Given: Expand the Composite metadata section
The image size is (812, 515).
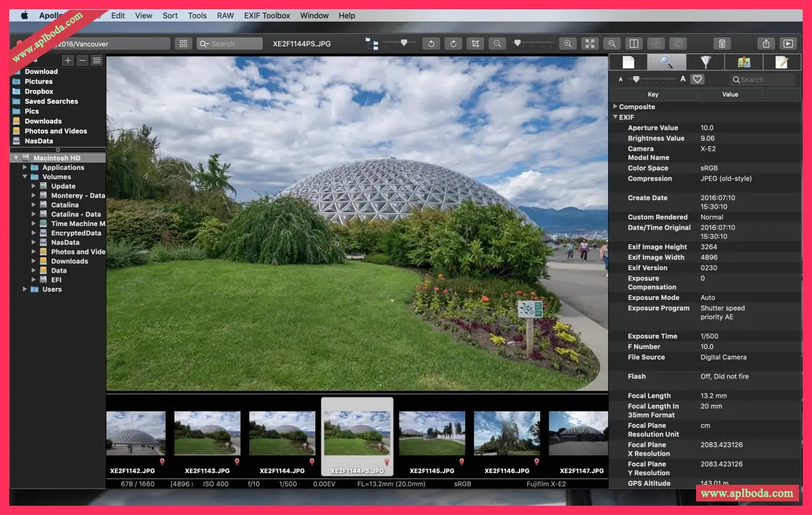Looking at the screenshot, I should (x=615, y=107).
